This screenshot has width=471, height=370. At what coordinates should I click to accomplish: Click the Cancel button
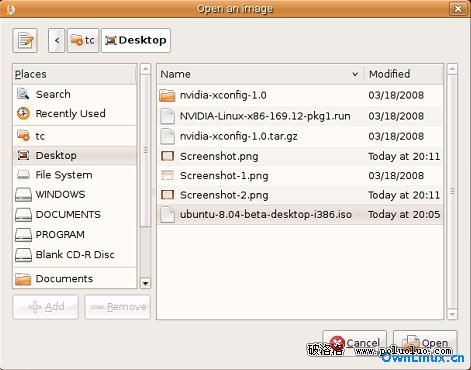pos(355,343)
